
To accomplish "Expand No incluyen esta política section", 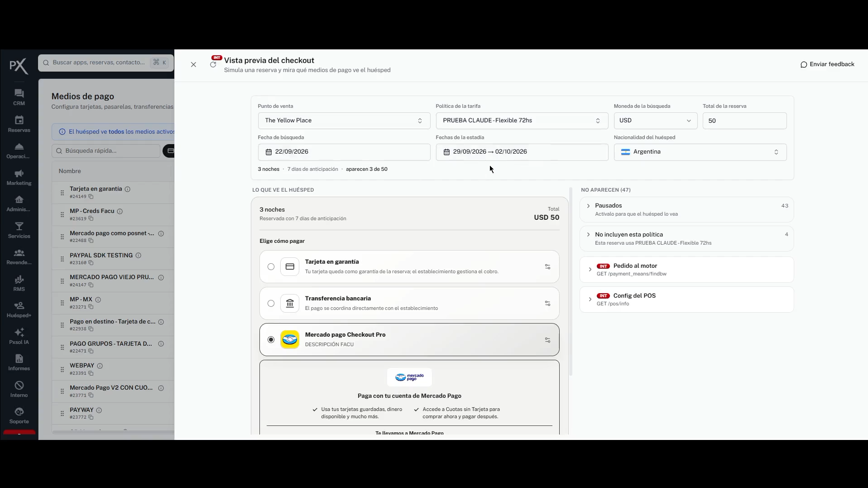I will point(686,238).
